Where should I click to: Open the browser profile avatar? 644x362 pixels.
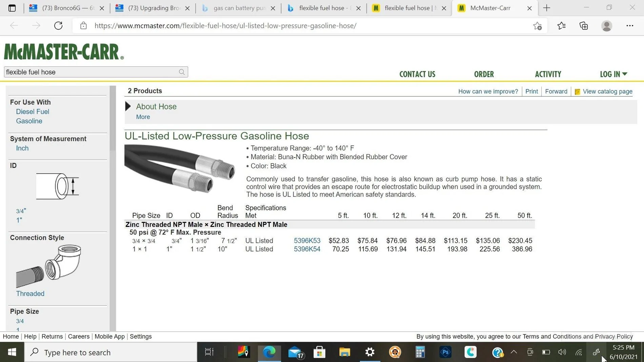[606, 26]
